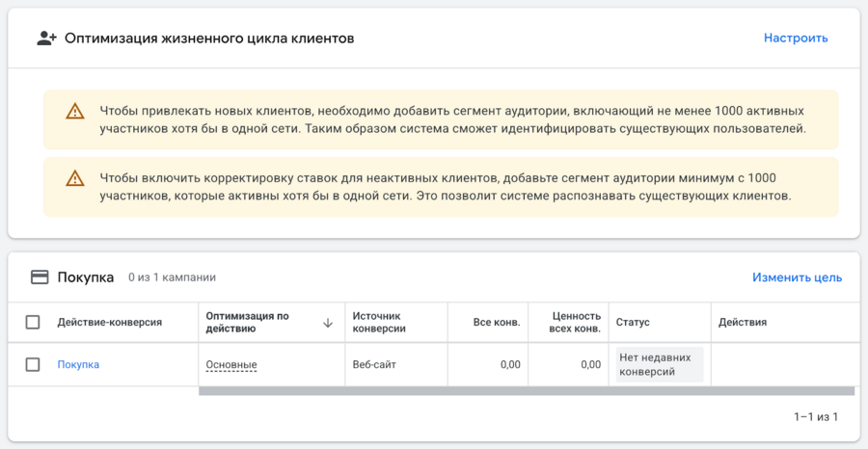This screenshot has width=868, height=449.
Task: Click warning triangle icon in first yellow notice
Action: pyautogui.click(x=74, y=111)
